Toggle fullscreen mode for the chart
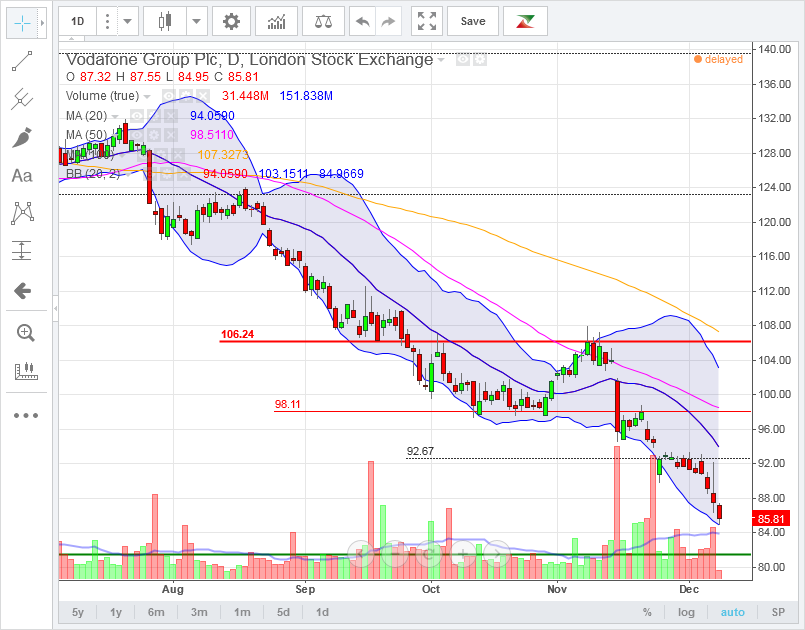Viewport: 805px width, 630px height. [427, 22]
